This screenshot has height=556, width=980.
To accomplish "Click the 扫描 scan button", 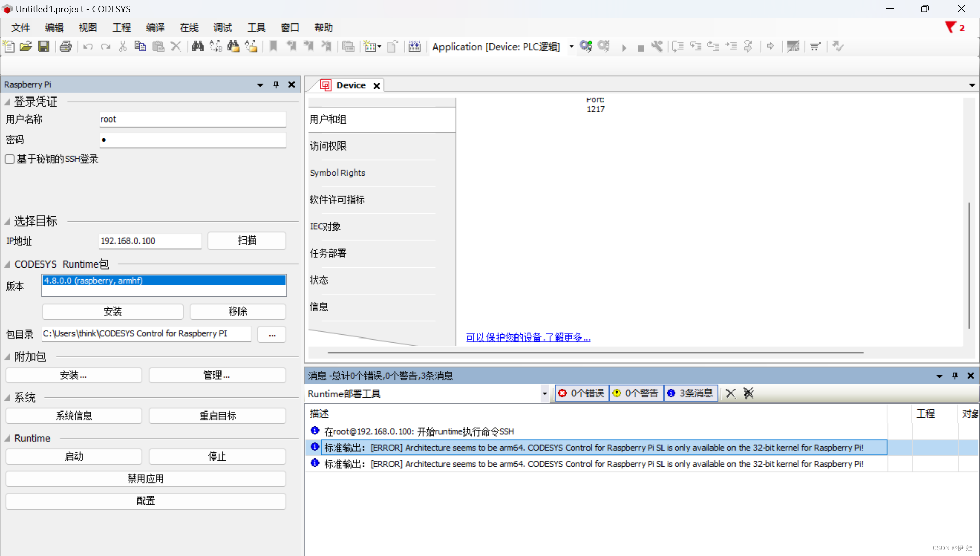I will tap(247, 240).
